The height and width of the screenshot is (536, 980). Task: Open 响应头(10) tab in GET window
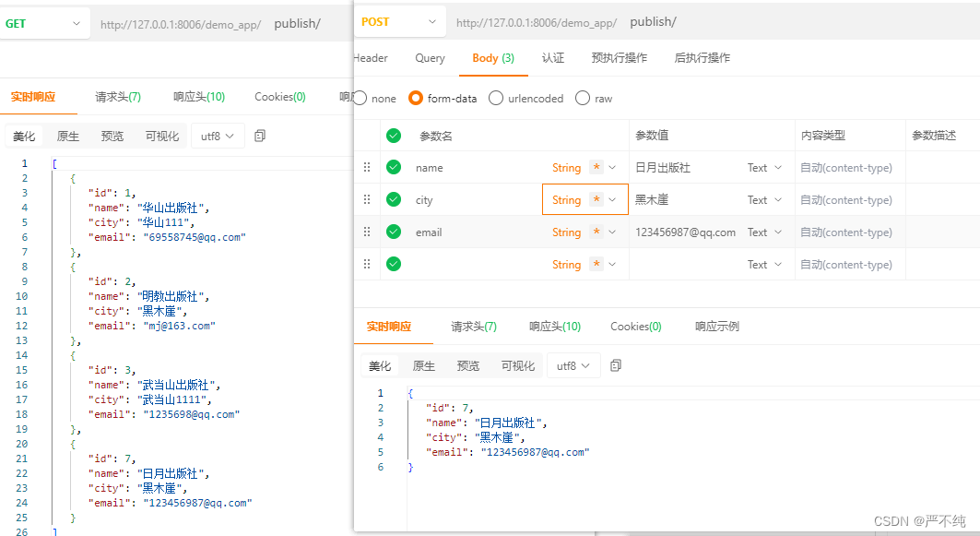click(x=199, y=96)
